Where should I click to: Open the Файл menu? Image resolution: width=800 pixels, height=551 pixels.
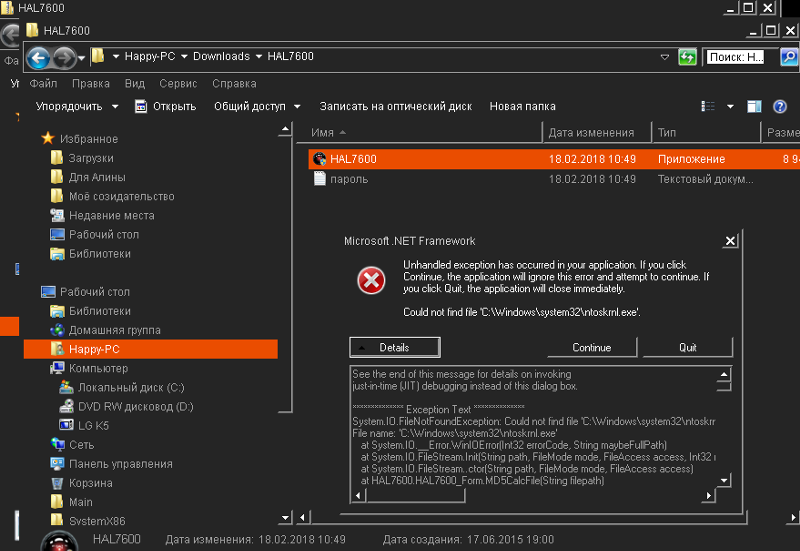coord(43,83)
